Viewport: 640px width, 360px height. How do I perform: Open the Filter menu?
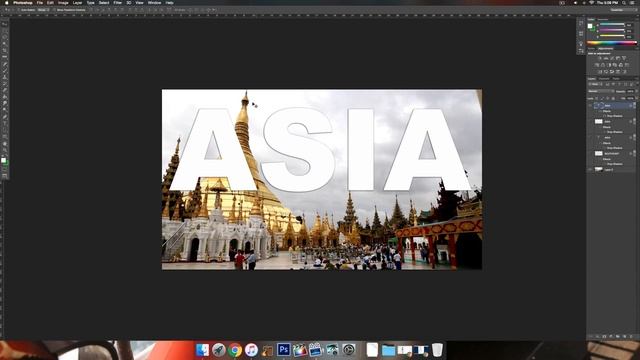[x=118, y=2]
